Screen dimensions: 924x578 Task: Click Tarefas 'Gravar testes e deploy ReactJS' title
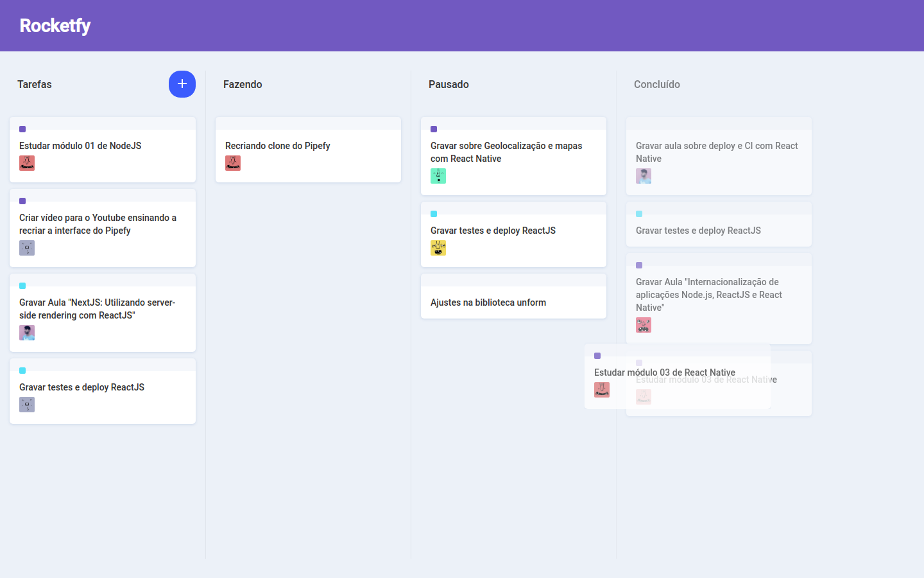point(81,387)
